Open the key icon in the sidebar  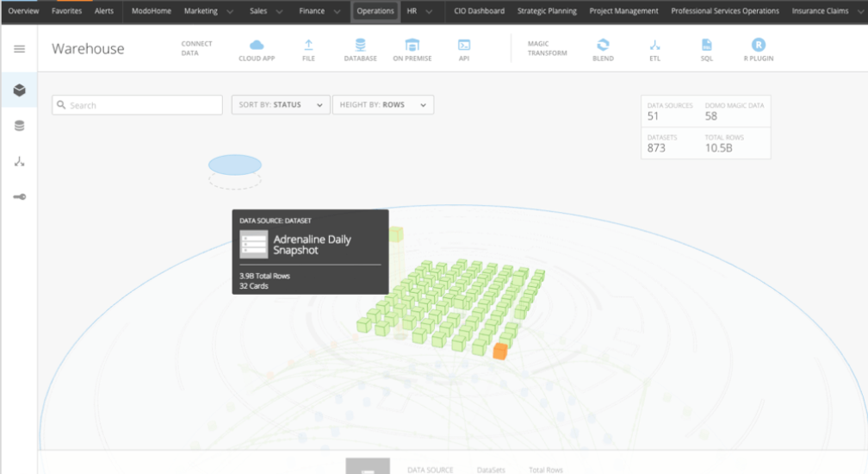(19, 196)
